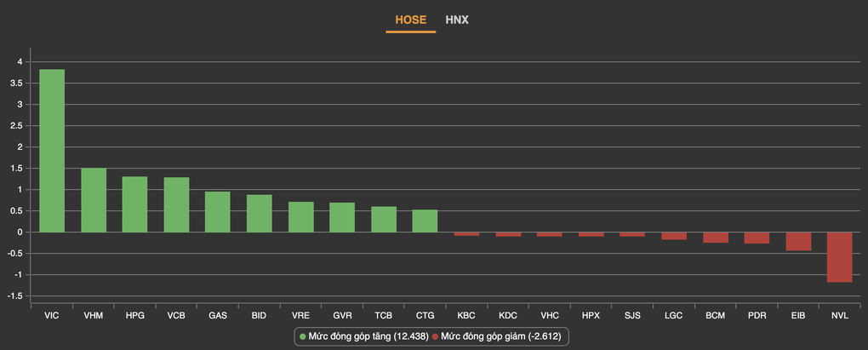Click the HPX axis label
This screenshot has width=868, height=350.
591,316
